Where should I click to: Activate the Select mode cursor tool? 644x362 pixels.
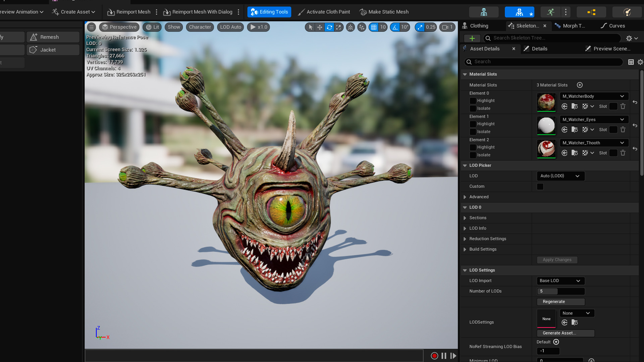pos(311,27)
